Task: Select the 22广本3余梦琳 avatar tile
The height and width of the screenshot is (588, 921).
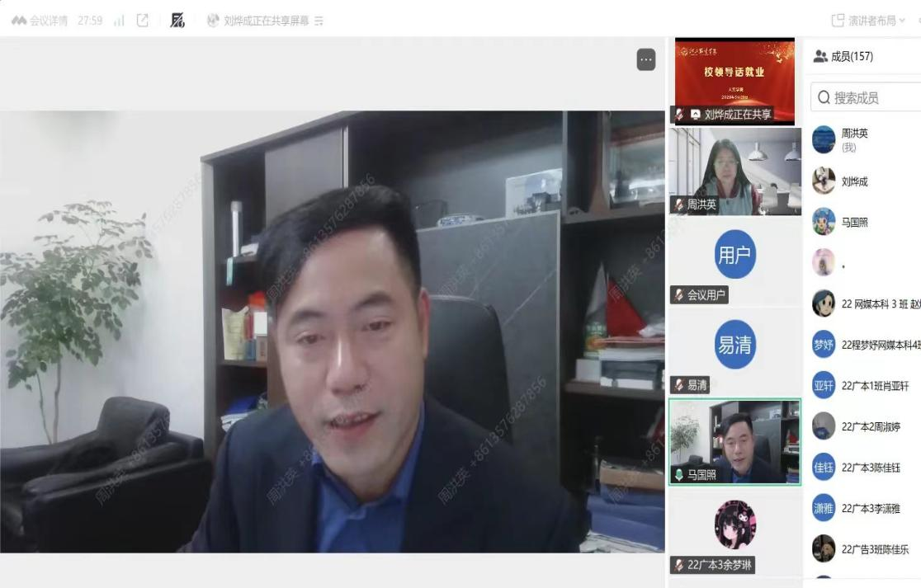Action: tap(734, 524)
